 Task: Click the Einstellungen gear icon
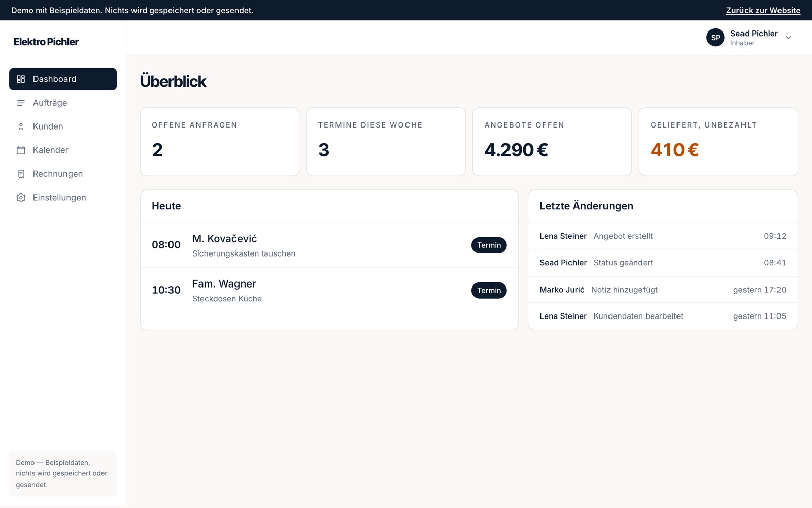[x=21, y=198]
